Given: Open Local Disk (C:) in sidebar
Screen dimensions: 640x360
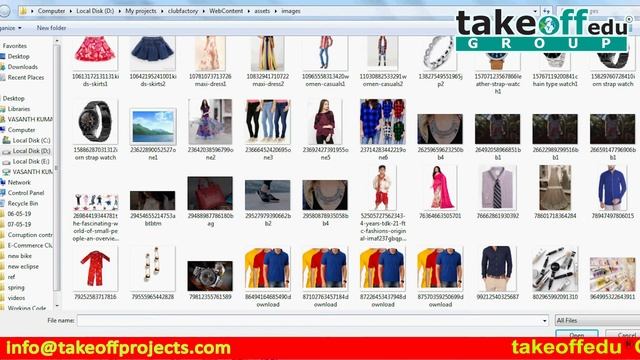Looking at the screenshot, I should click(x=31, y=140).
